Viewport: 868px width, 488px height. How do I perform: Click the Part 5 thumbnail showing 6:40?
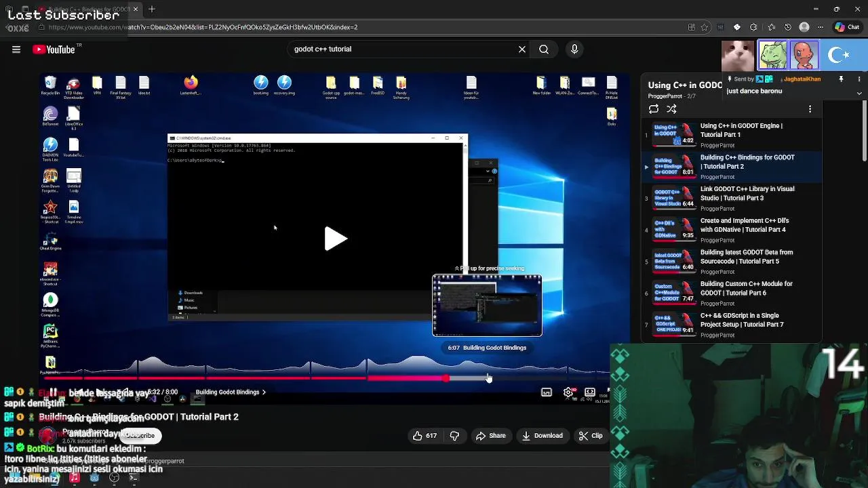point(674,261)
